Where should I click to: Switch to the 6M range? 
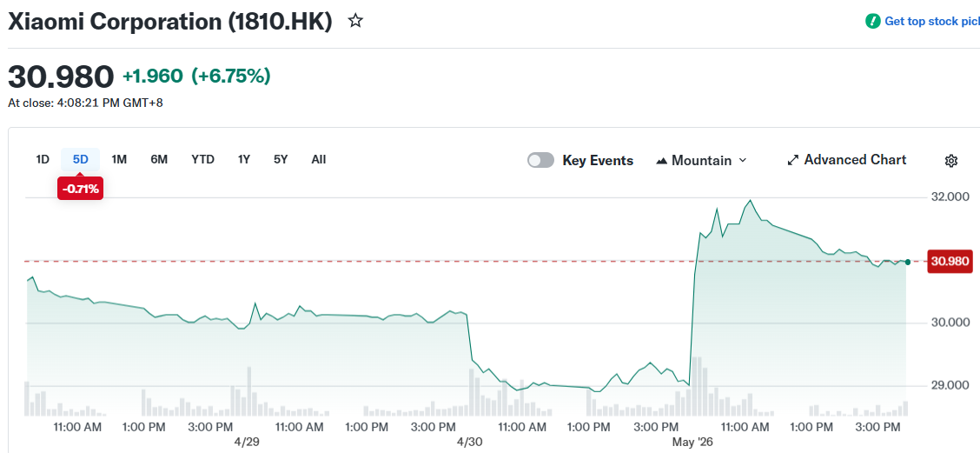(x=159, y=160)
